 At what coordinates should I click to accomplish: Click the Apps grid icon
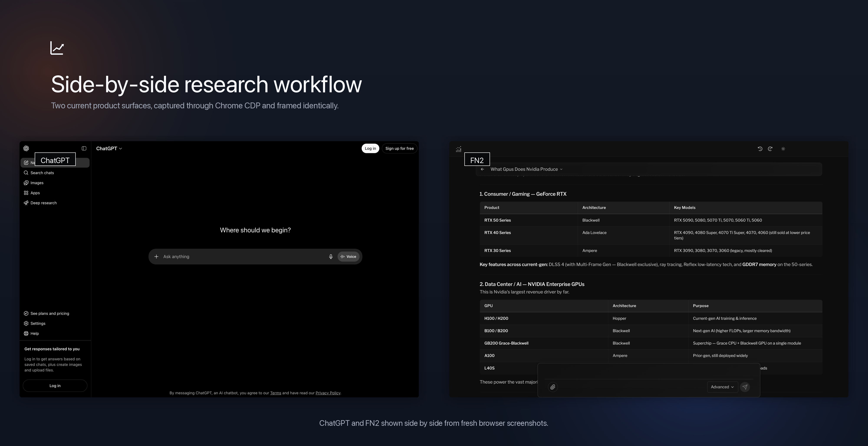click(x=26, y=193)
